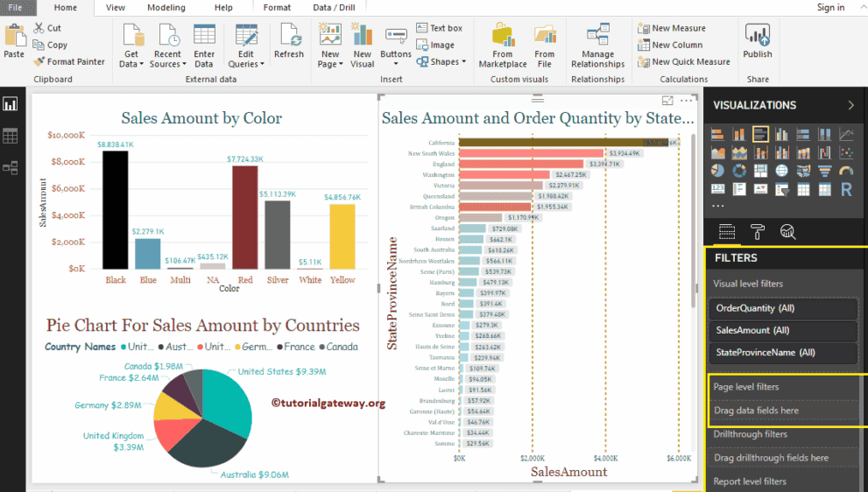Expand the Get Data dropdown
This screenshot has height=492, width=868.
tap(131, 64)
